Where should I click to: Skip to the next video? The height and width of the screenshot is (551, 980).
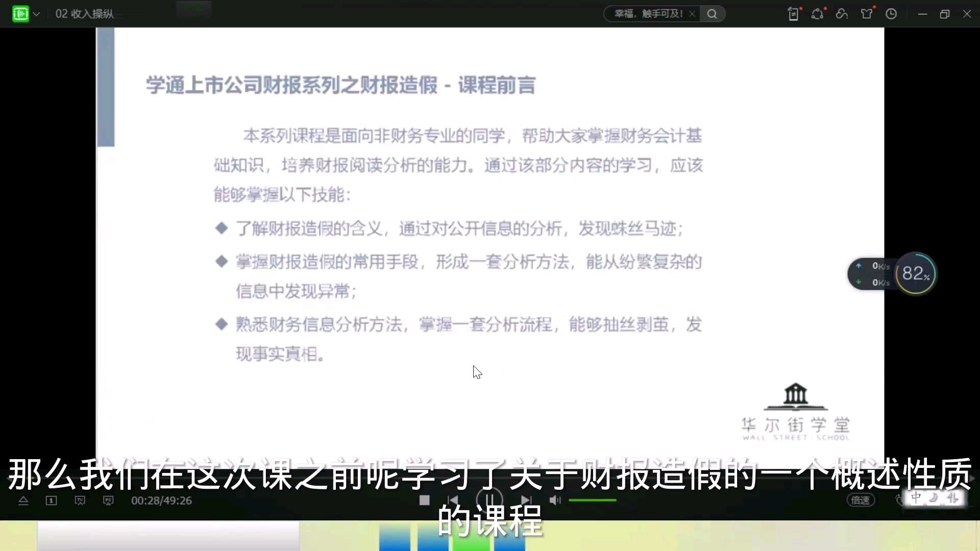(526, 500)
